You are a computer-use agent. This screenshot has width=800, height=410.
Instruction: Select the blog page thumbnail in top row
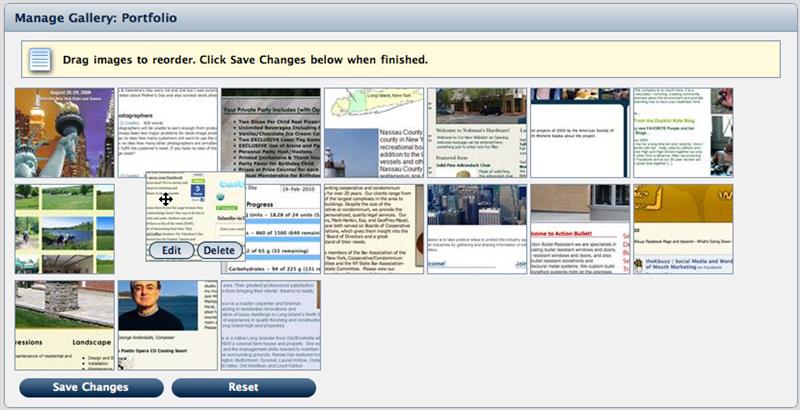point(683,133)
